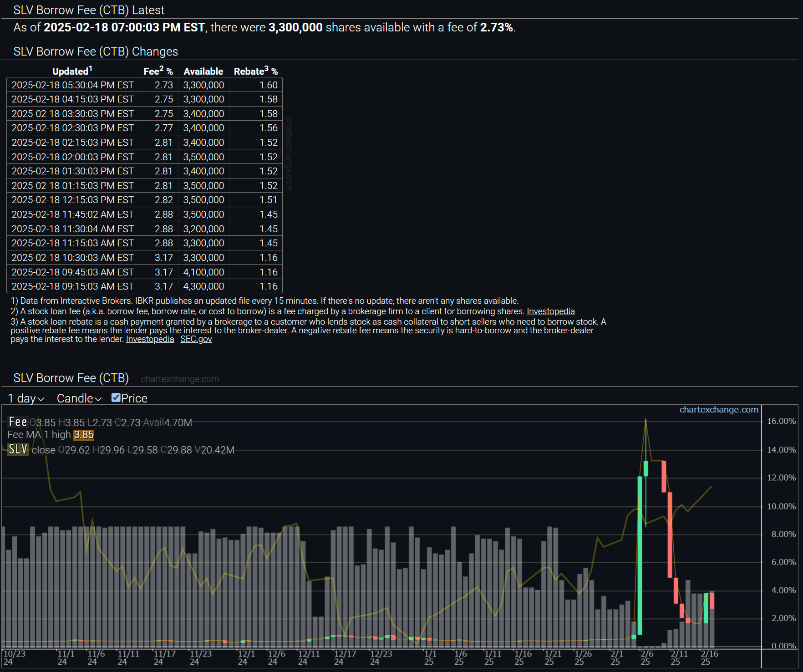Click the 16.00% label on fee axis
The width and height of the screenshot is (803, 672).
[781, 421]
